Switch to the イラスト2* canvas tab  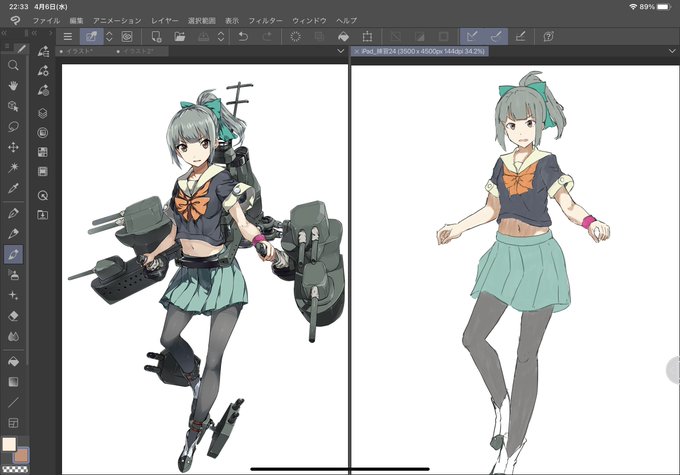(136, 51)
